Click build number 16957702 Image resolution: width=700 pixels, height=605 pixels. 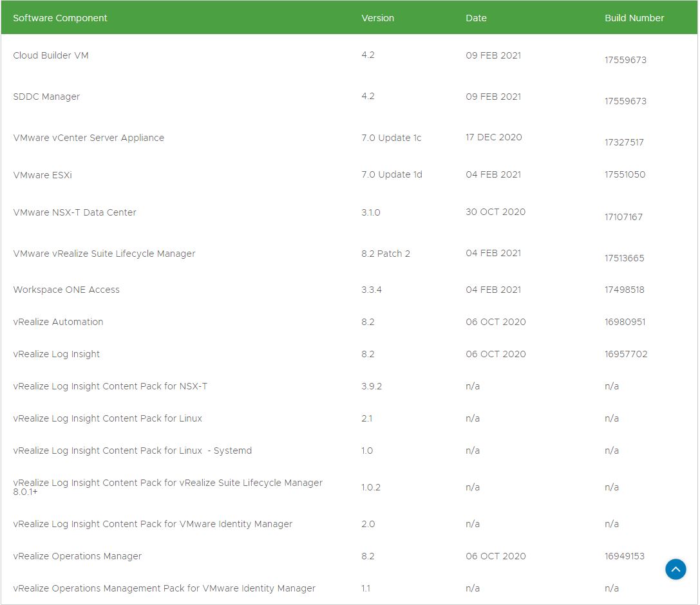[626, 354]
